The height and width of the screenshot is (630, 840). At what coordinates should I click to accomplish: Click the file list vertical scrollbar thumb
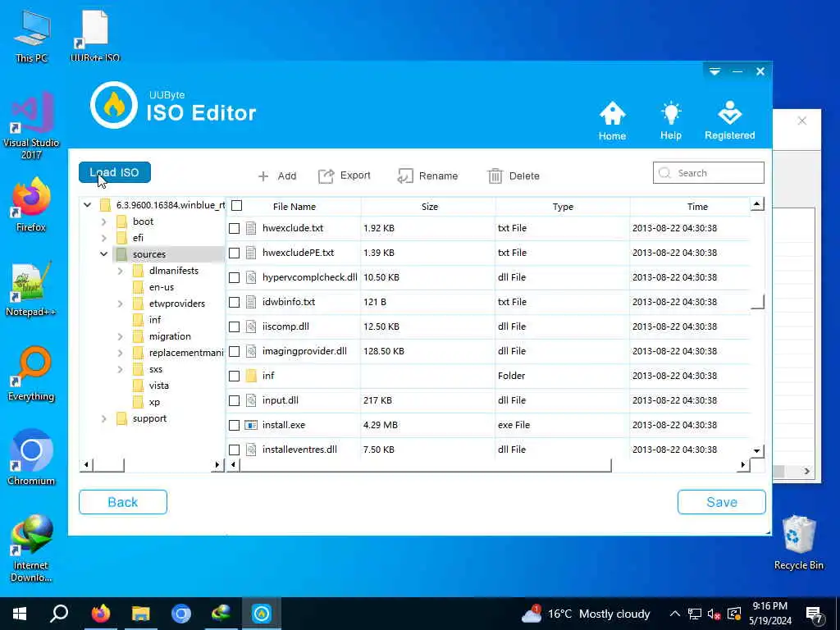(x=757, y=302)
